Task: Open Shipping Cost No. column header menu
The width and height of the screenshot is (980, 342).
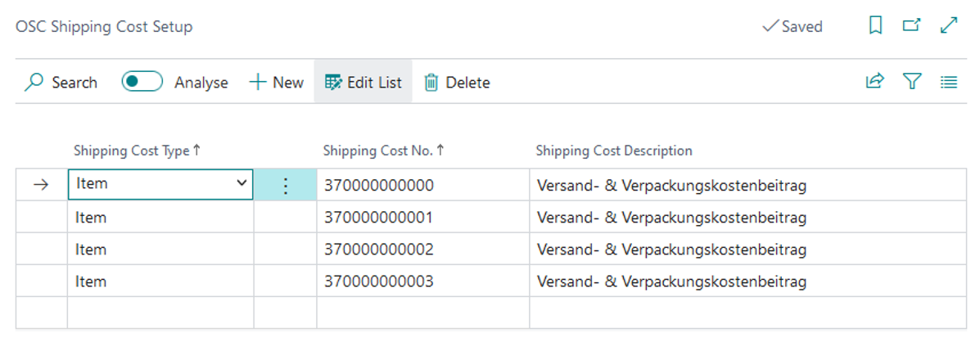Action: 383,151
